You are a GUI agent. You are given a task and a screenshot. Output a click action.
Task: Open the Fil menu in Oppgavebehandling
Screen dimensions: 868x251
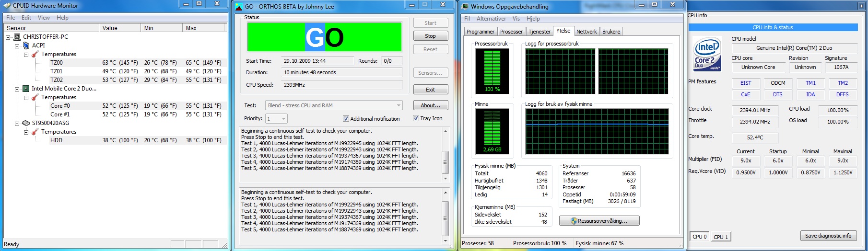point(467,19)
